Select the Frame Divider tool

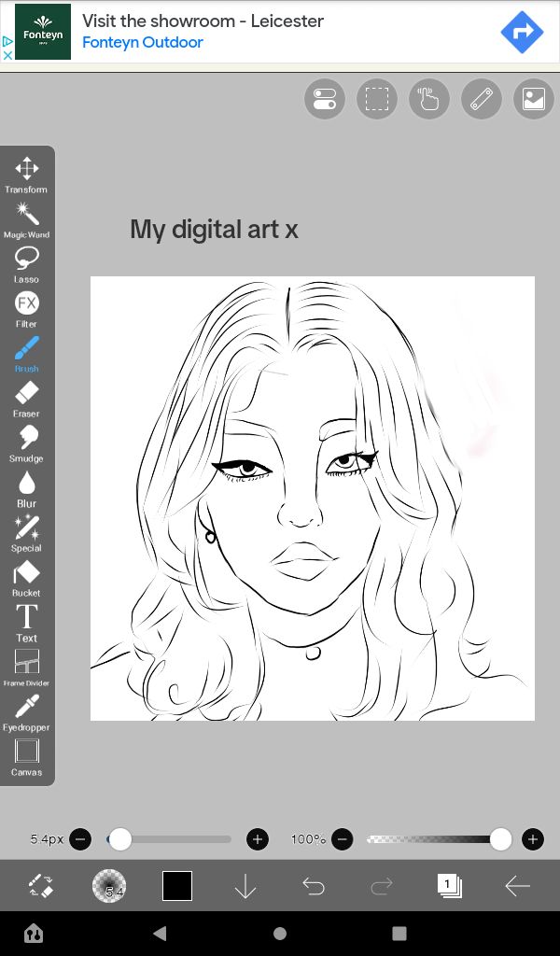coord(26,668)
